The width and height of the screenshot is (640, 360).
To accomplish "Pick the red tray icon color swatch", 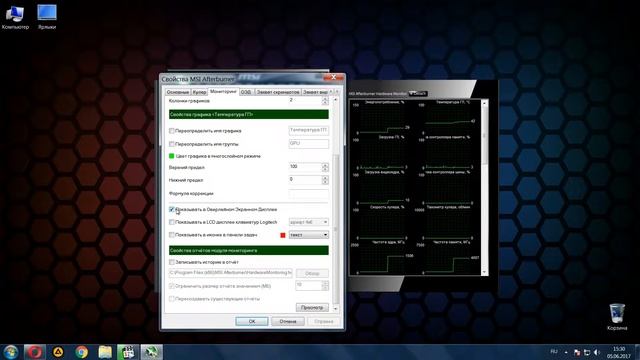I will click(x=283, y=235).
